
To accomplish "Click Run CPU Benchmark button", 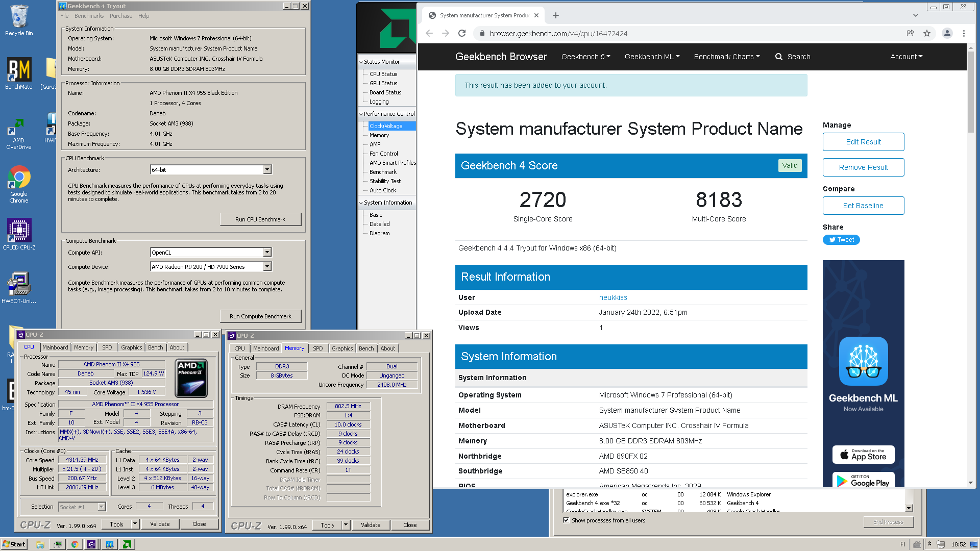I will tap(260, 219).
